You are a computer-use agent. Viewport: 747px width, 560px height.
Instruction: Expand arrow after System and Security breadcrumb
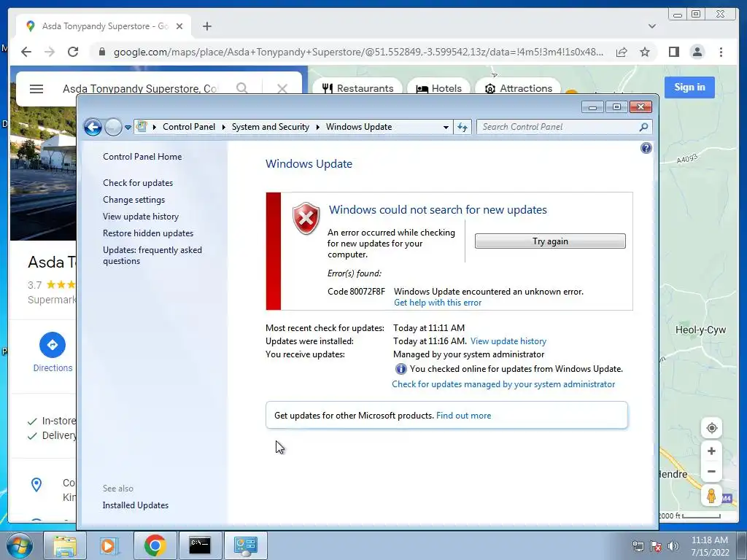tap(318, 127)
